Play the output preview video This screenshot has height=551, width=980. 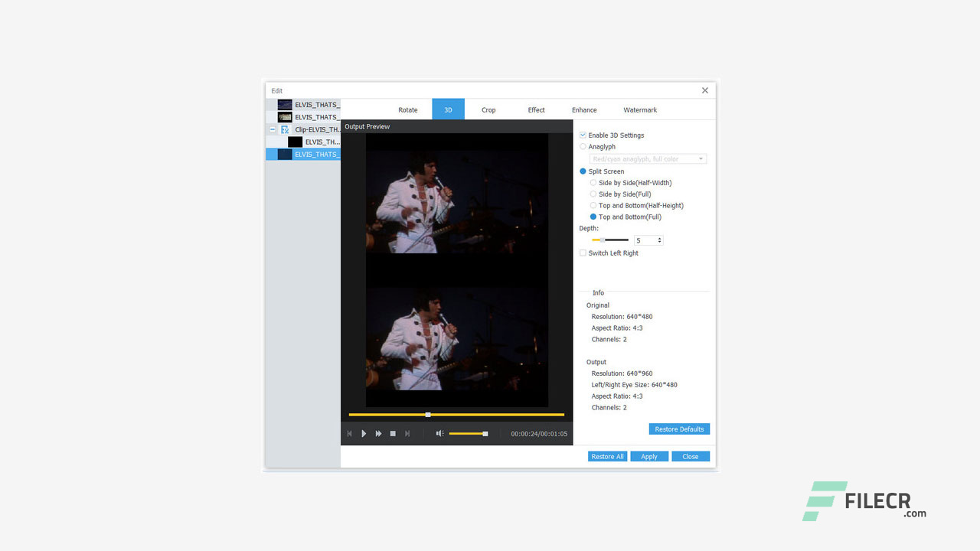(x=364, y=434)
